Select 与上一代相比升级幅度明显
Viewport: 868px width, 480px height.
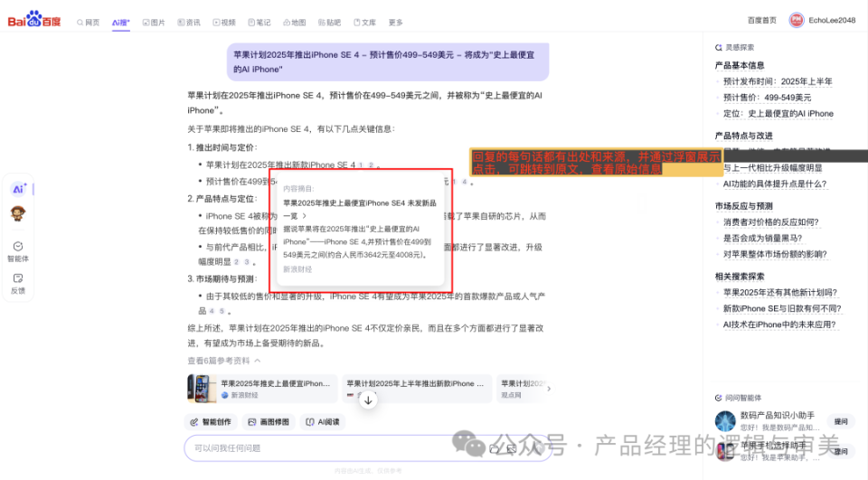[x=772, y=168]
